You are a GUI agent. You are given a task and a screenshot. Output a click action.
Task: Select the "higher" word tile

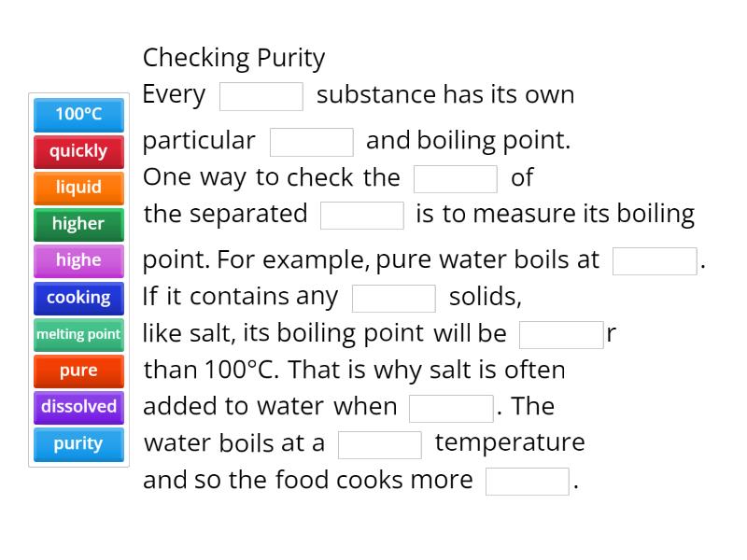78,224
